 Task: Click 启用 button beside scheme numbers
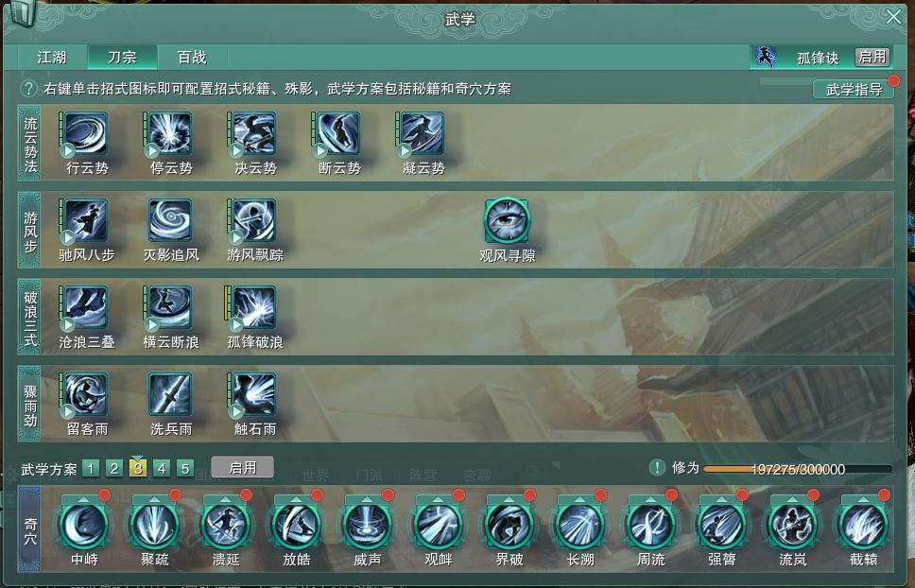(242, 468)
